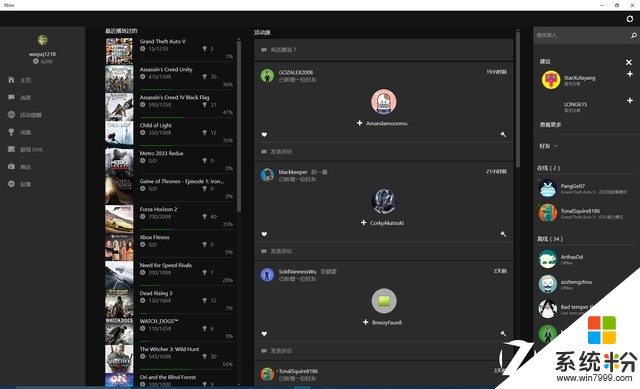
Task: Open Achievements trophy in the sidebar
Action: coord(20,132)
